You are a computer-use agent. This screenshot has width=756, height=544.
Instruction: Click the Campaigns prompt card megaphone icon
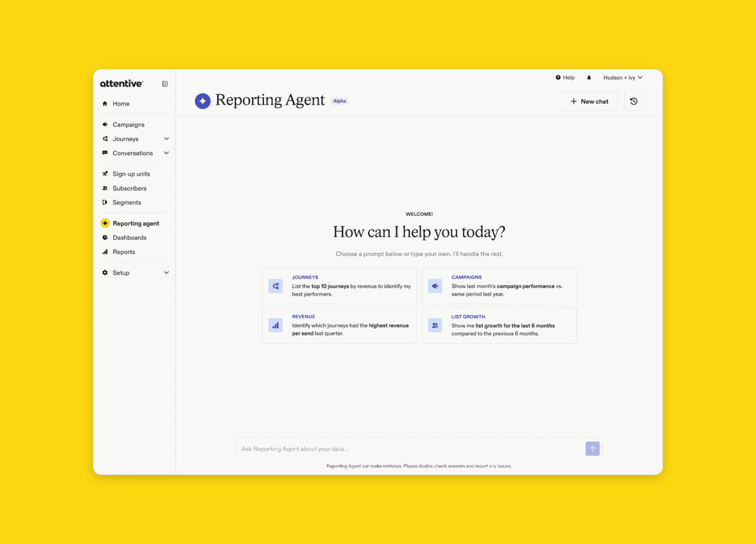tap(435, 286)
